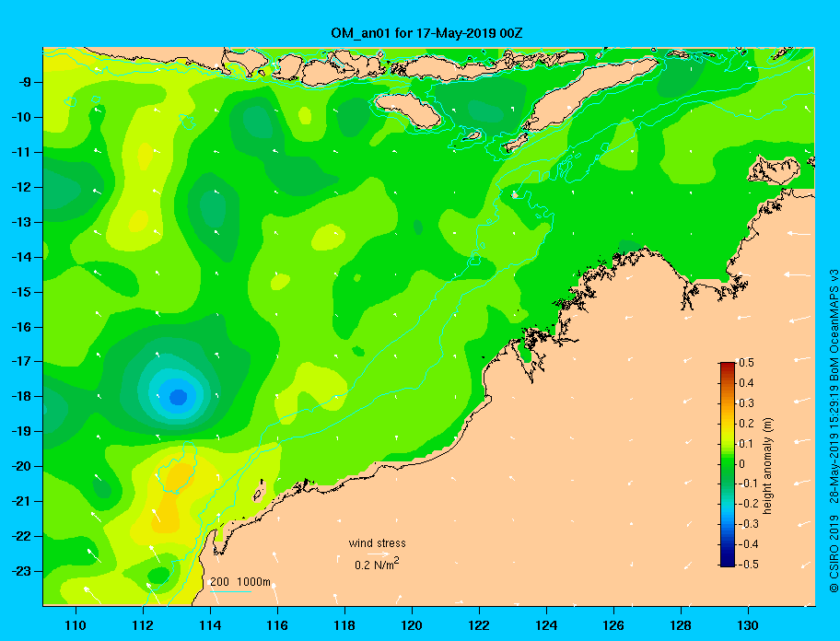Click latitude axis label -17
This screenshot has height=641, width=840.
pyautogui.click(x=20, y=361)
